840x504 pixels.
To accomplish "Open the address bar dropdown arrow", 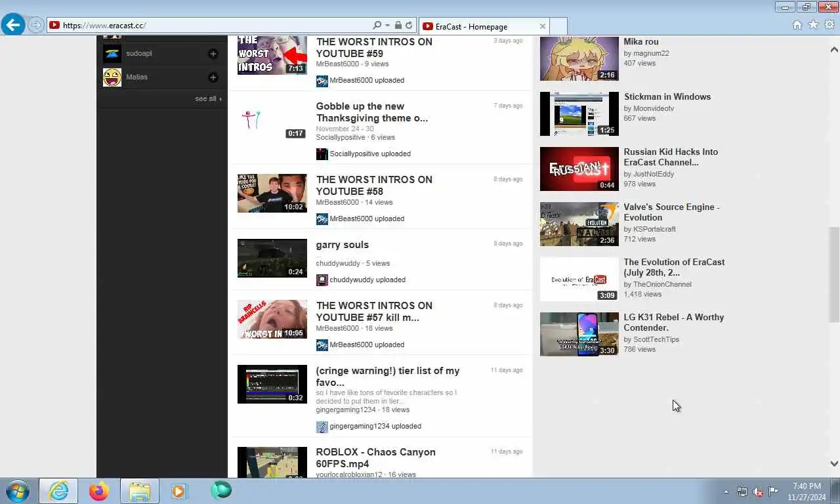I will [387, 26].
